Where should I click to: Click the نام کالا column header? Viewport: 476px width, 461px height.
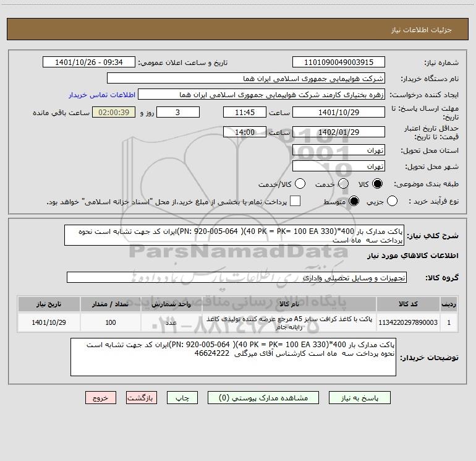[x=289, y=304]
